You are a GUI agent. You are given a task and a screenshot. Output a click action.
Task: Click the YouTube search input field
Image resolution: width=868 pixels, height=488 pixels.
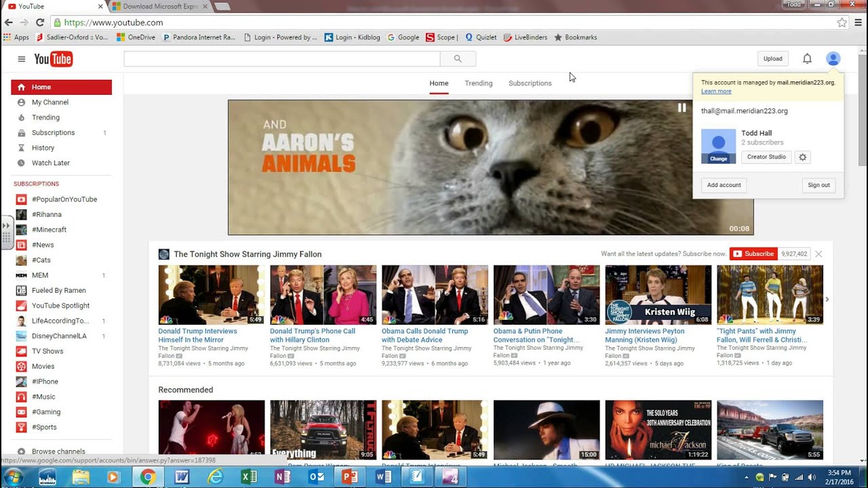click(282, 59)
